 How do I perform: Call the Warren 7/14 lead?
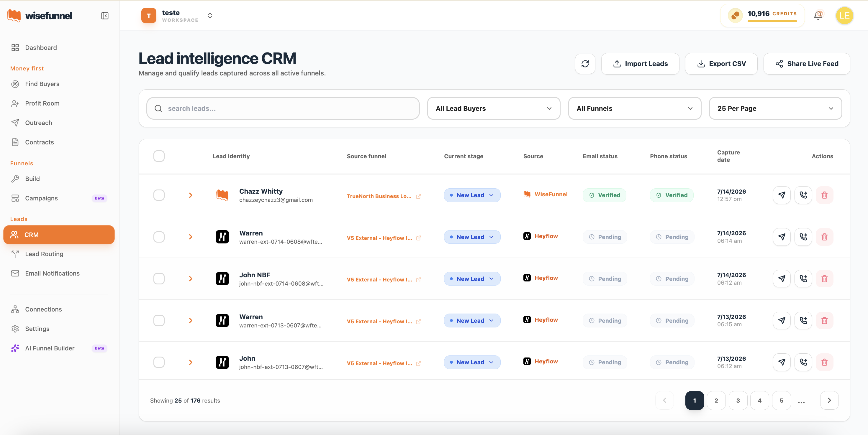[803, 237]
